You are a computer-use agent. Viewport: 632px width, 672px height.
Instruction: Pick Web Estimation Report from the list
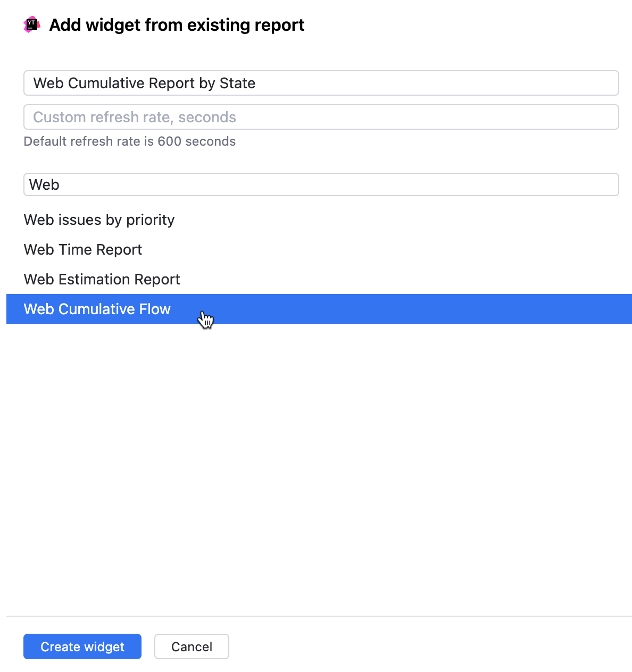click(x=102, y=279)
